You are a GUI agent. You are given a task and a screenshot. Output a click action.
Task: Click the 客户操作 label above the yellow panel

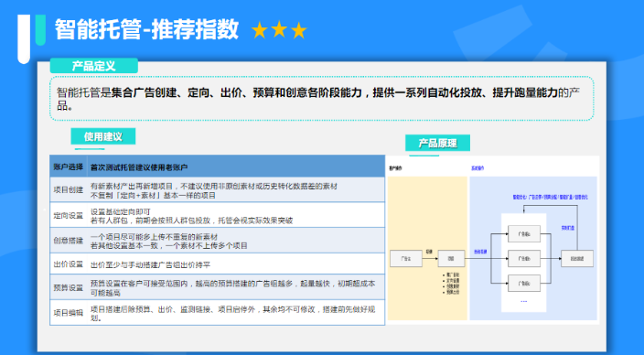[395, 168]
